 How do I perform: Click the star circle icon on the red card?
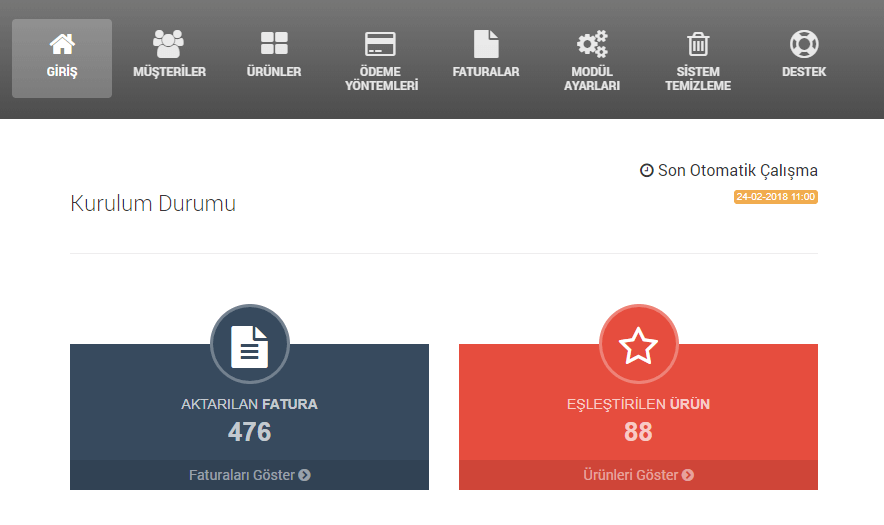(x=638, y=344)
